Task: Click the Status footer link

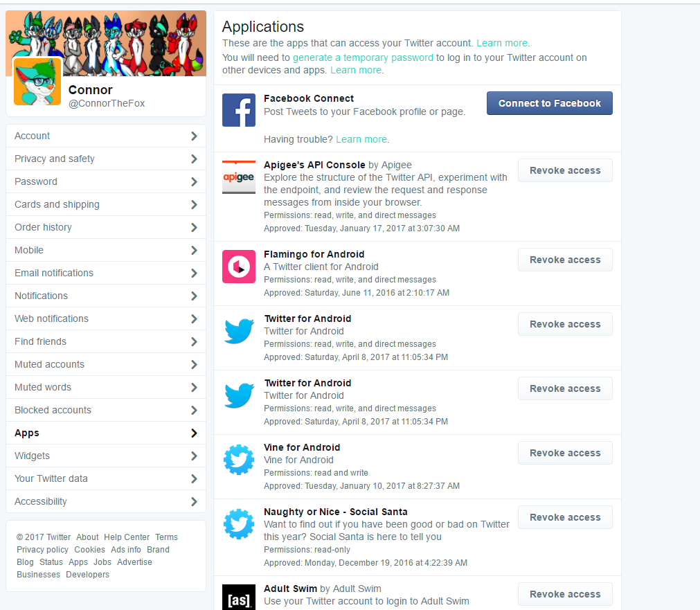Action: point(51,562)
